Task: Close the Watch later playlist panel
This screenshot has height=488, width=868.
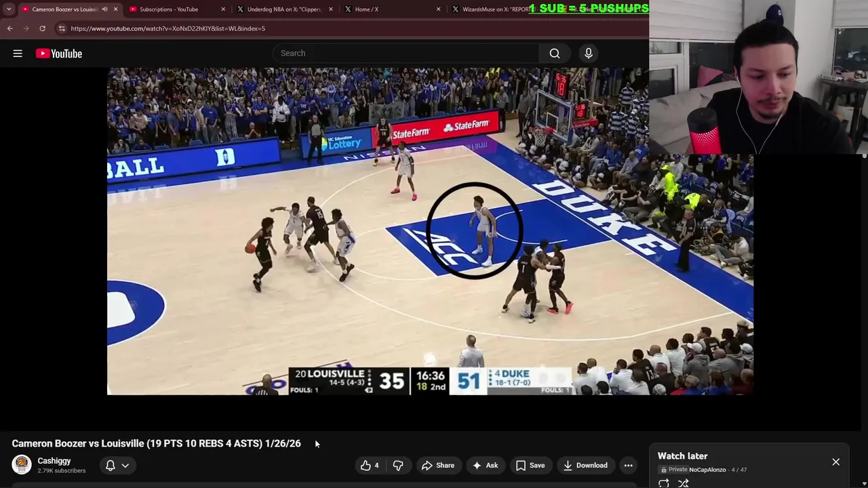Action: pos(835,462)
